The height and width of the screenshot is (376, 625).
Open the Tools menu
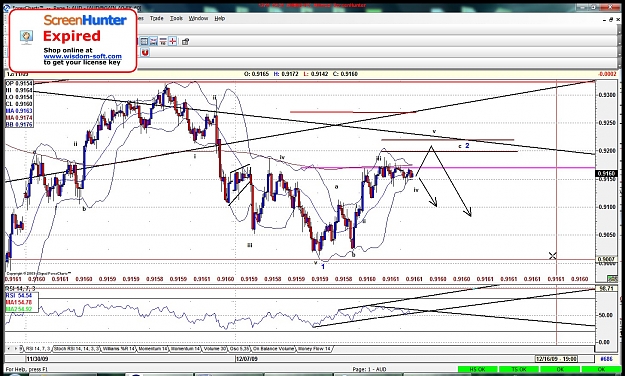[x=176, y=18]
